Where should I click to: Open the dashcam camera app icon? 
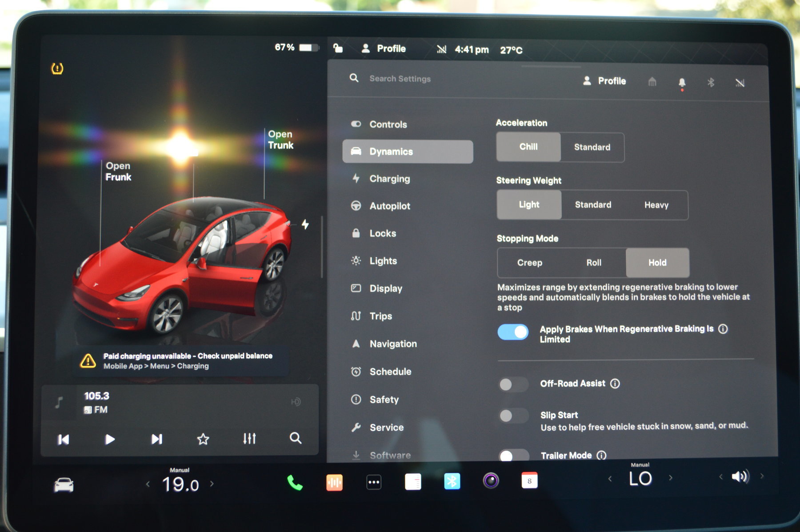point(491,481)
